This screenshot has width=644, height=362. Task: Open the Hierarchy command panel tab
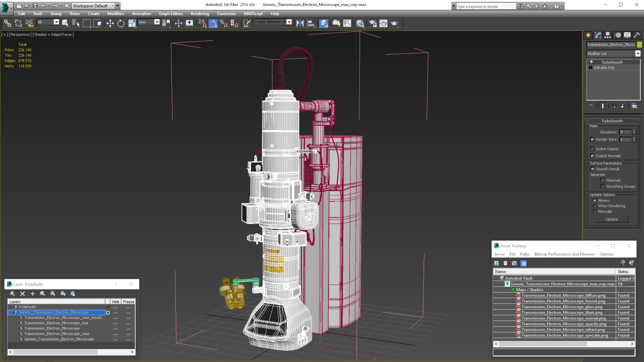point(608,35)
